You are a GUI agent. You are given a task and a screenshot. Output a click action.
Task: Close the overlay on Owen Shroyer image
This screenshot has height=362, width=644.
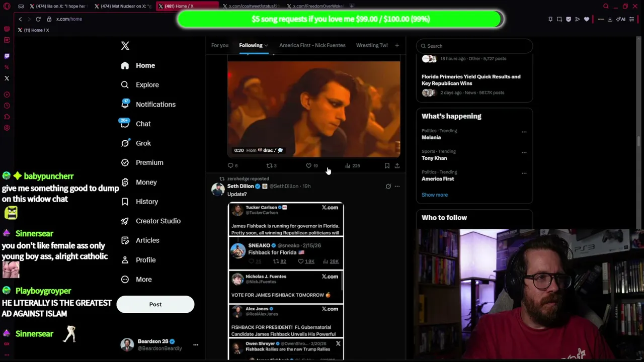[x=338, y=344]
